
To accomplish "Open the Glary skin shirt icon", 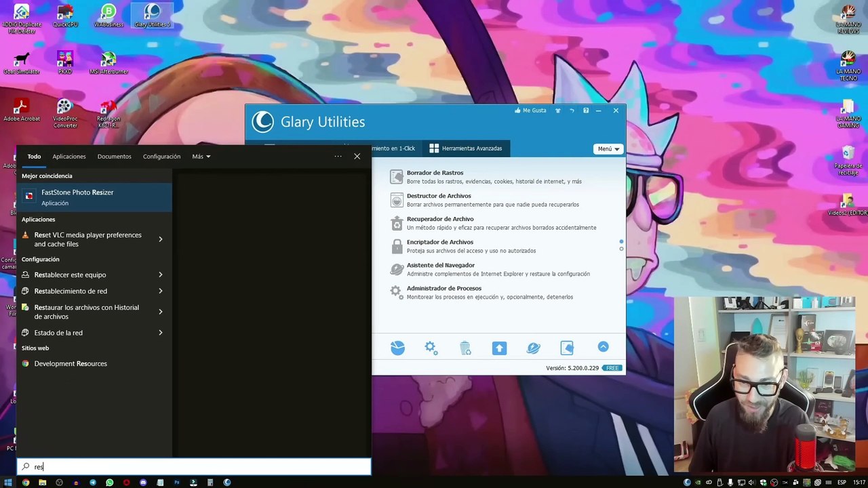I will 558,110.
